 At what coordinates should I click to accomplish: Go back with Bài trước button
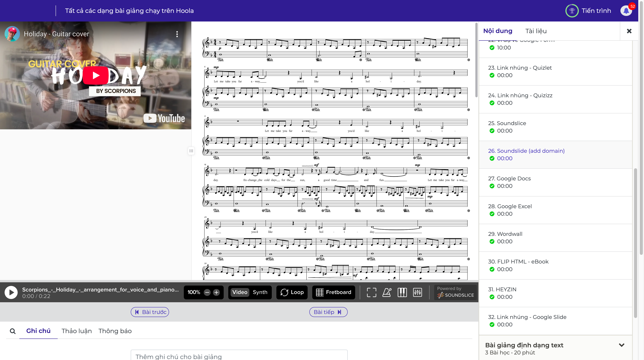(150, 312)
